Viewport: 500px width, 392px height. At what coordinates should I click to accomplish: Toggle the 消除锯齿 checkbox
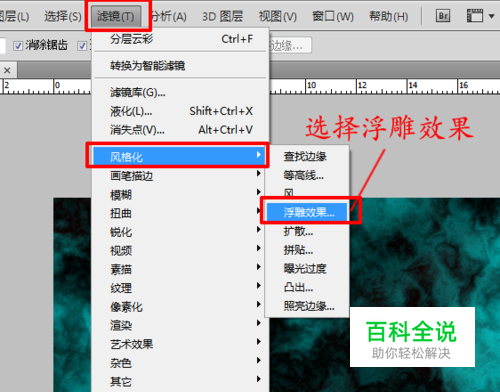[18, 45]
